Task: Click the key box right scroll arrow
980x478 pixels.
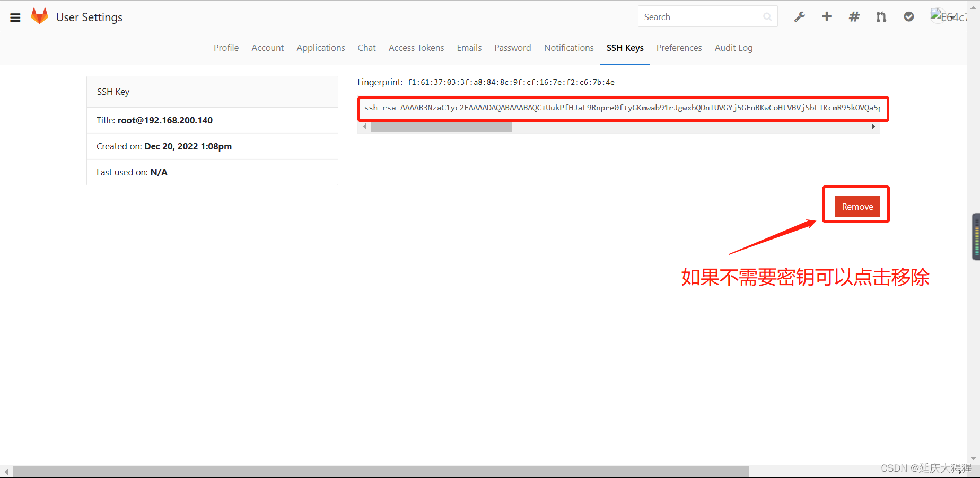Action: point(873,127)
